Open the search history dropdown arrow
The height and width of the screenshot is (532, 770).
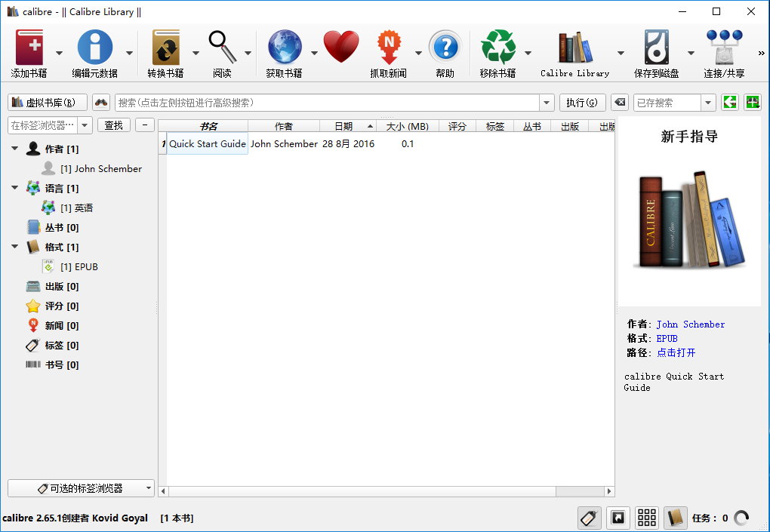[x=547, y=103]
